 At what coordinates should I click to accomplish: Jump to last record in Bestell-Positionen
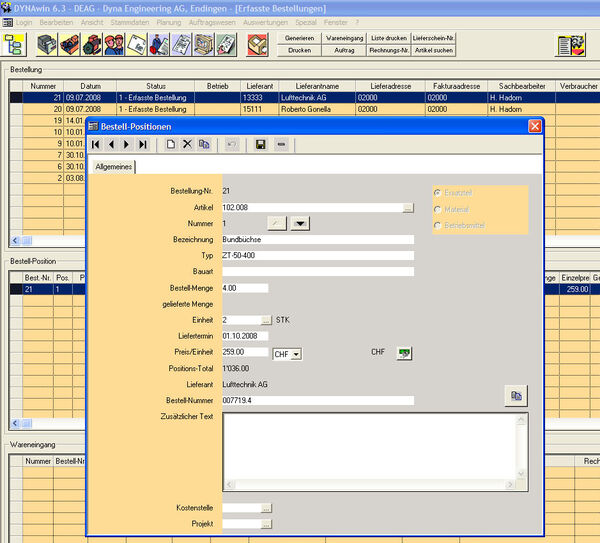(143, 145)
